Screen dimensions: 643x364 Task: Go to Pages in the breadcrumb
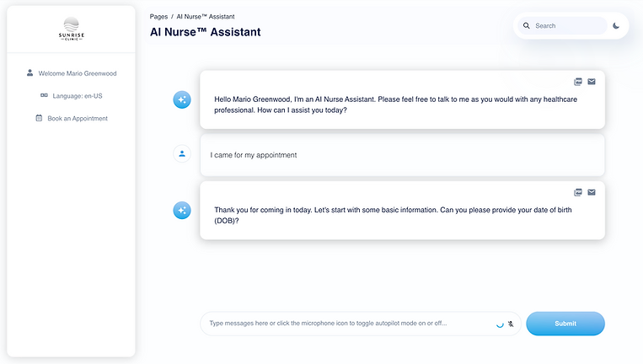(158, 17)
